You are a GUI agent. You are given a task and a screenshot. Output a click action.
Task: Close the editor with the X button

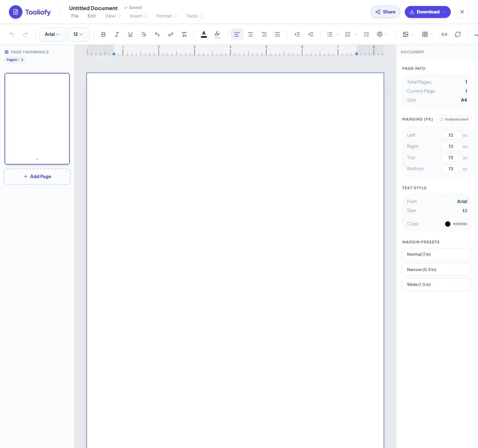point(462,12)
